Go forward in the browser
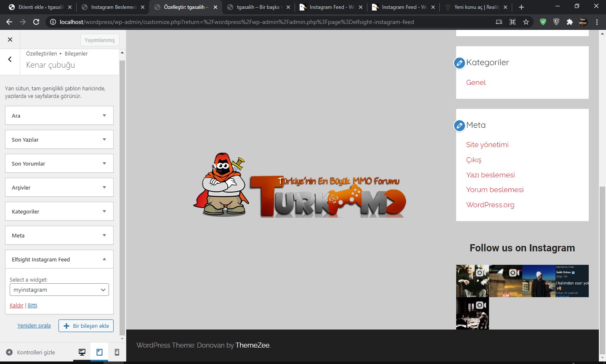 [x=23, y=22]
